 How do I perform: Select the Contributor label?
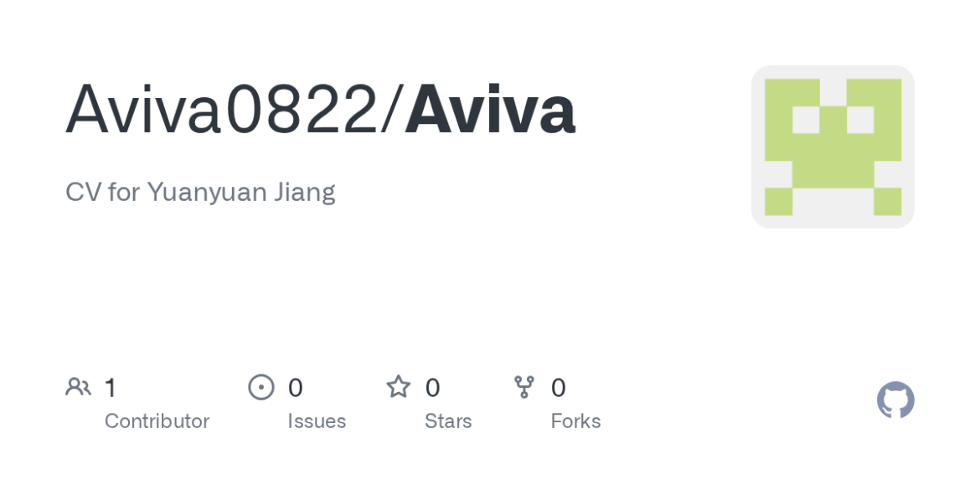click(157, 420)
